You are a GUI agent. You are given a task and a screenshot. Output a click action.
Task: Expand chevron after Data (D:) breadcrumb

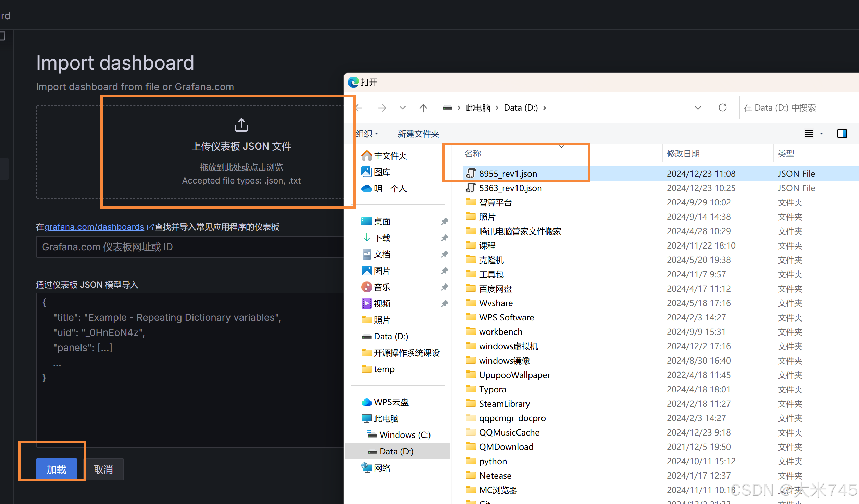click(545, 108)
